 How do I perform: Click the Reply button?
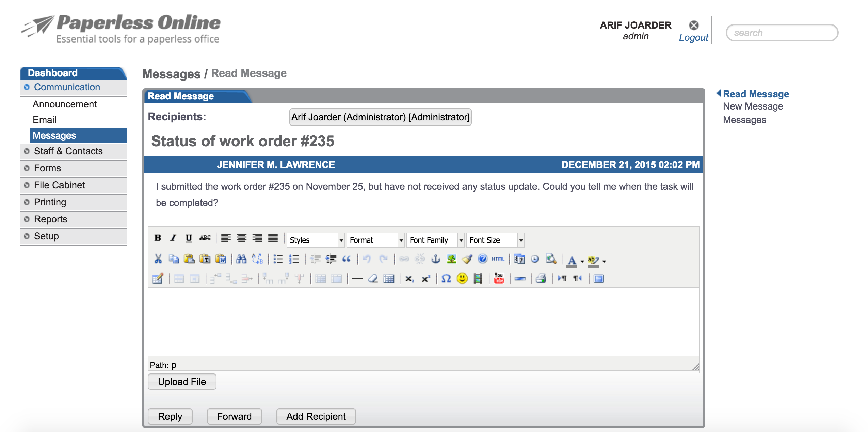coord(170,416)
